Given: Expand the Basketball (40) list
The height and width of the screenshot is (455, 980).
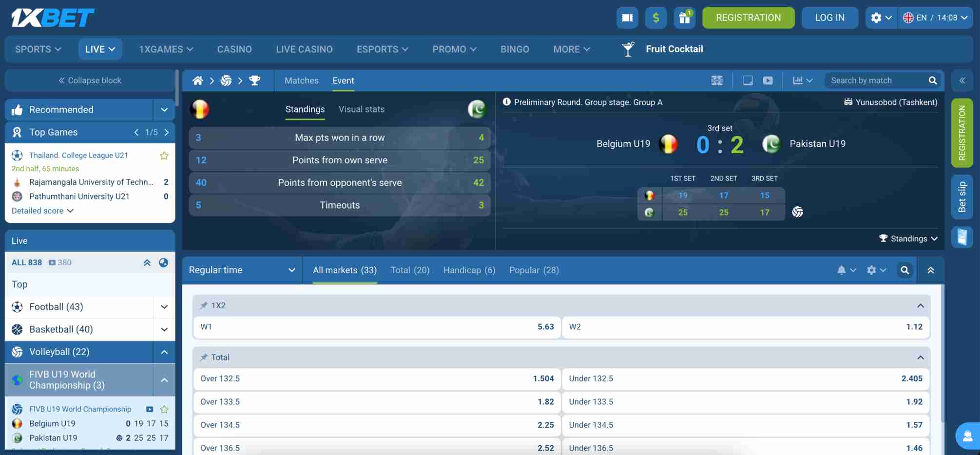Looking at the screenshot, I should [164, 329].
